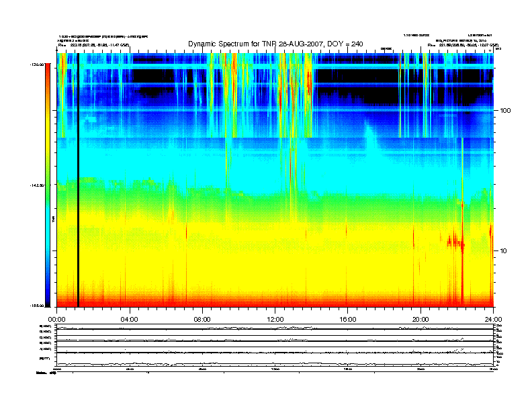532x411 pixels.
Task: Click the vertical rainbow color scale bar
Action: (x=48, y=185)
